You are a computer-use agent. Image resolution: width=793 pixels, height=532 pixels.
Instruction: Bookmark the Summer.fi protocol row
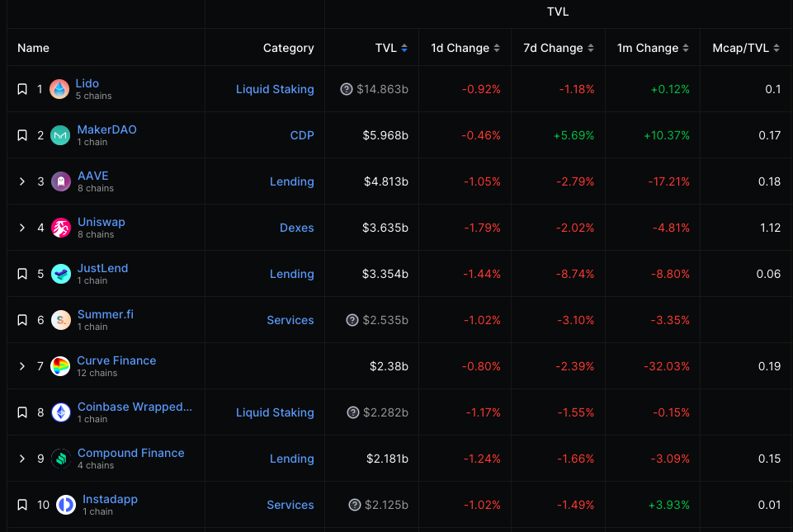(22, 320)
